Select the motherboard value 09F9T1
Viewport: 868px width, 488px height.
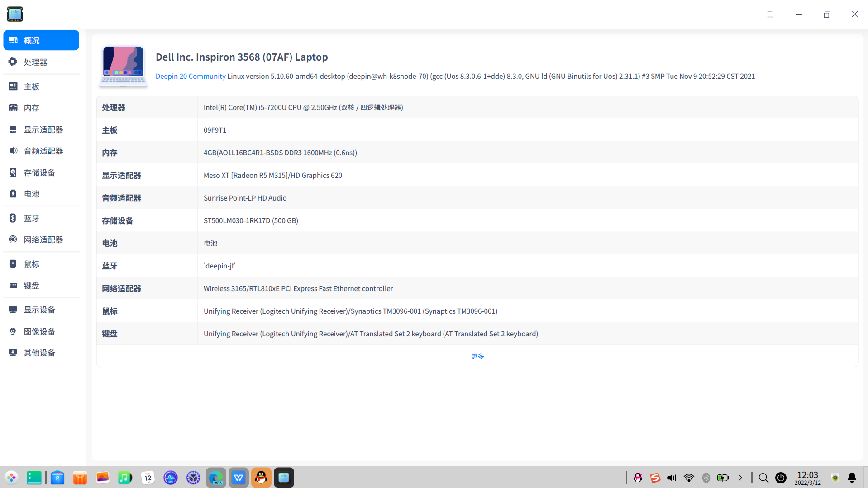pos(215,130)
